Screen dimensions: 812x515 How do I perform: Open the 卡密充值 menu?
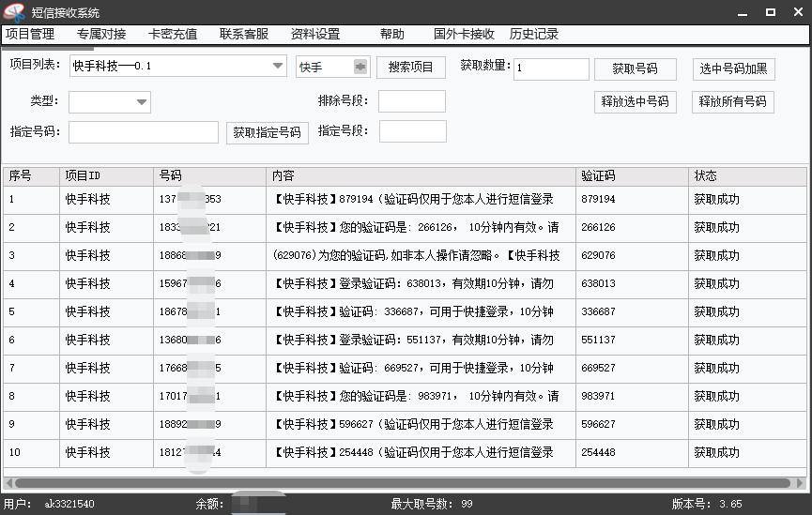[x=173, y=35]
